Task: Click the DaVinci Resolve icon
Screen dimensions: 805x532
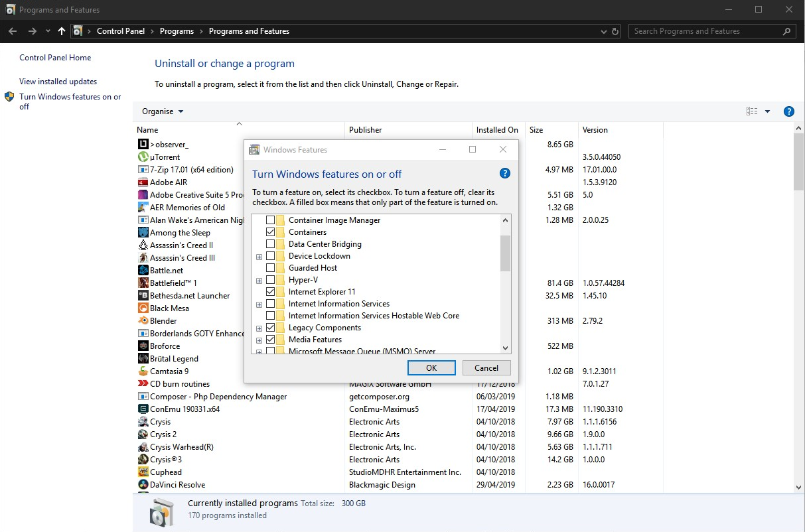Action: tap(143, 484)
